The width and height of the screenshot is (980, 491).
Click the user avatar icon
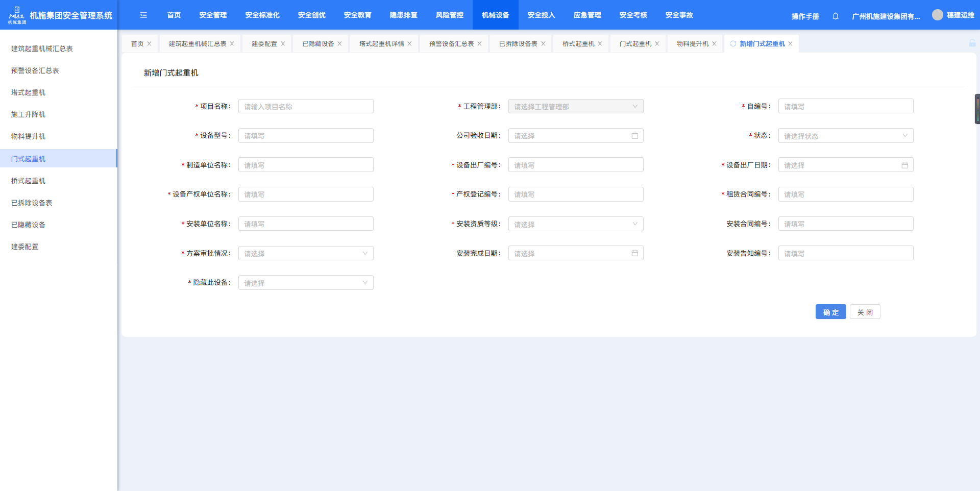click(937, 15)
